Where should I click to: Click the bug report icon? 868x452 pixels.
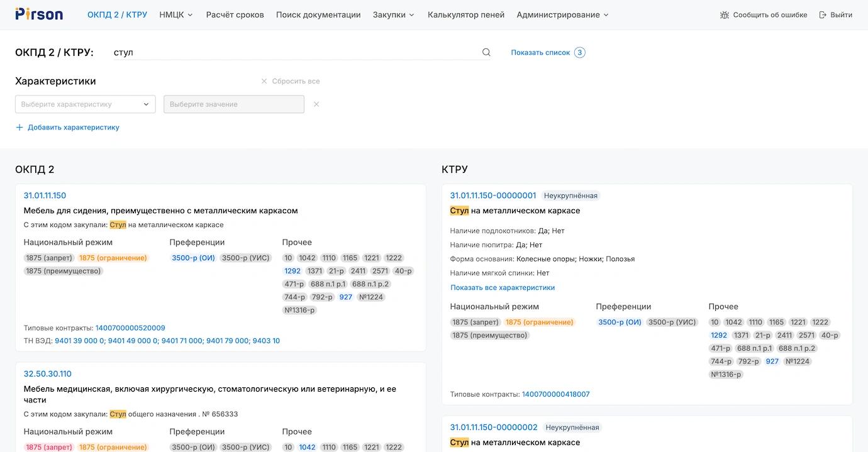[x=725, y=15]
